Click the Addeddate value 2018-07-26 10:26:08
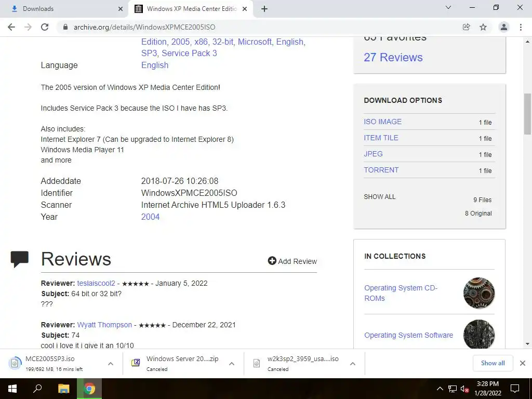The width and height of the screenshot is (532, 399). (180, 181)
